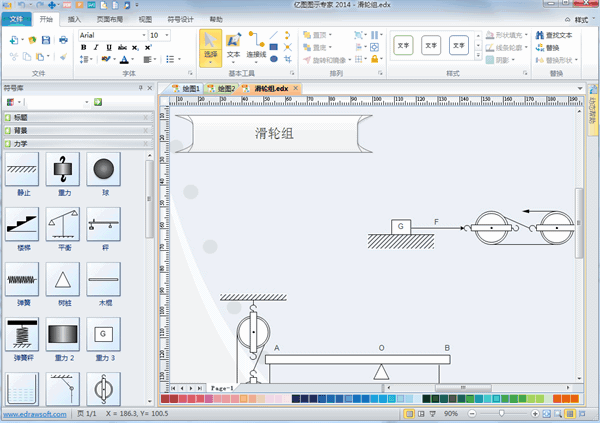600x423 pixels.
Task: Toggle Italic formatting
Action: [96, 47]
